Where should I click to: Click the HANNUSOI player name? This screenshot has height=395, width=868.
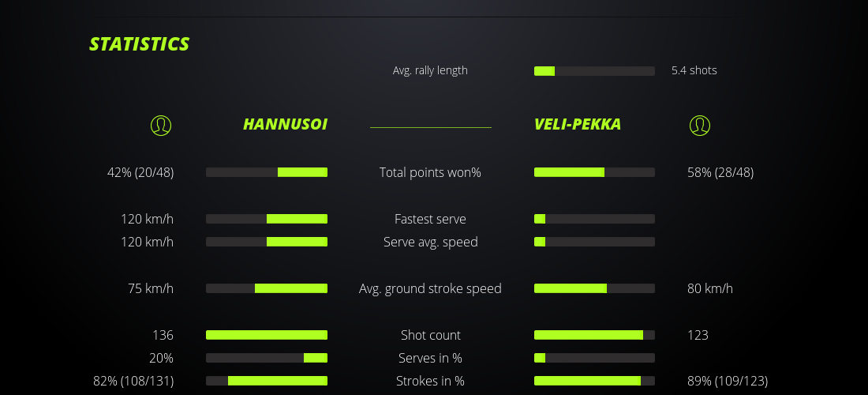coord(285,125)
